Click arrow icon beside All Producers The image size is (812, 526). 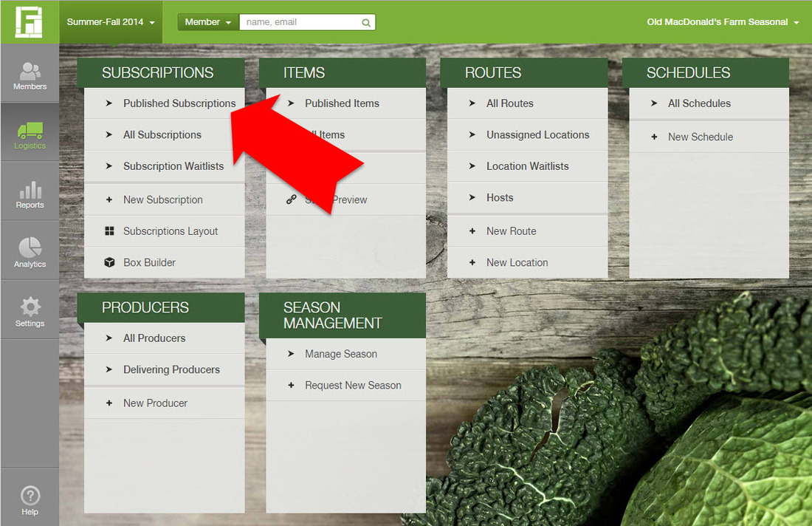[x=109, y=338]
